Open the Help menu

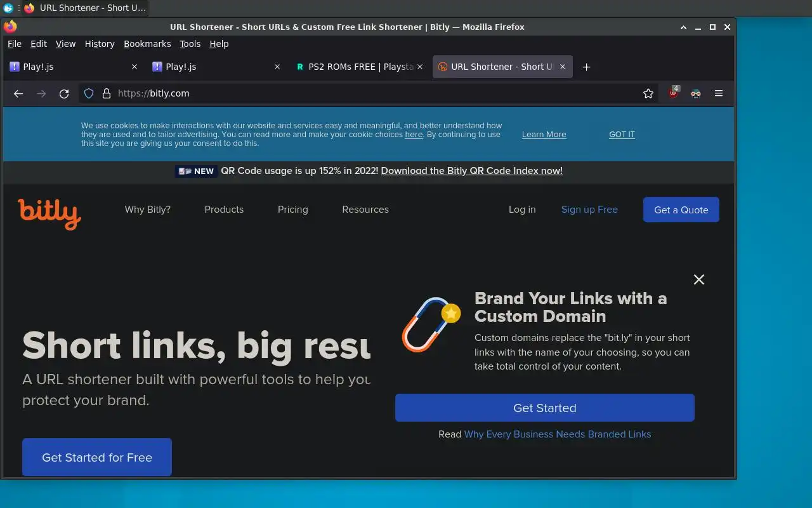pyautogui.click(x=219, y=44)
